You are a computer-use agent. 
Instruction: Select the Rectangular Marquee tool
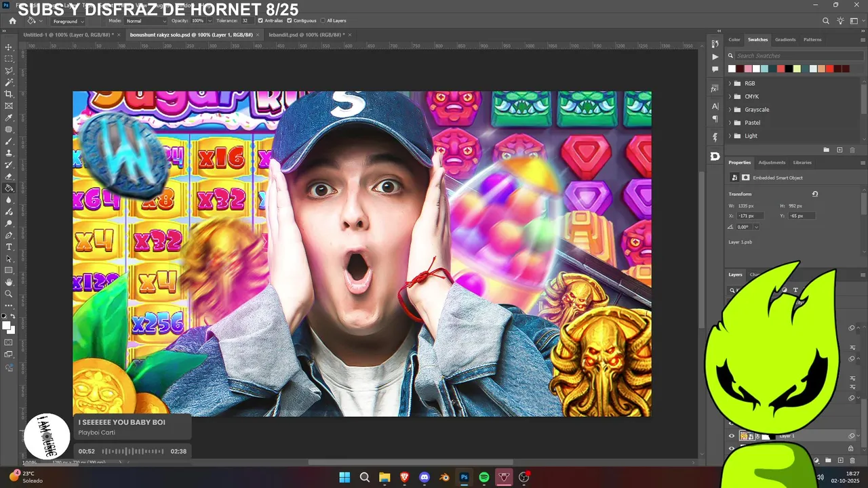[9, 59]
